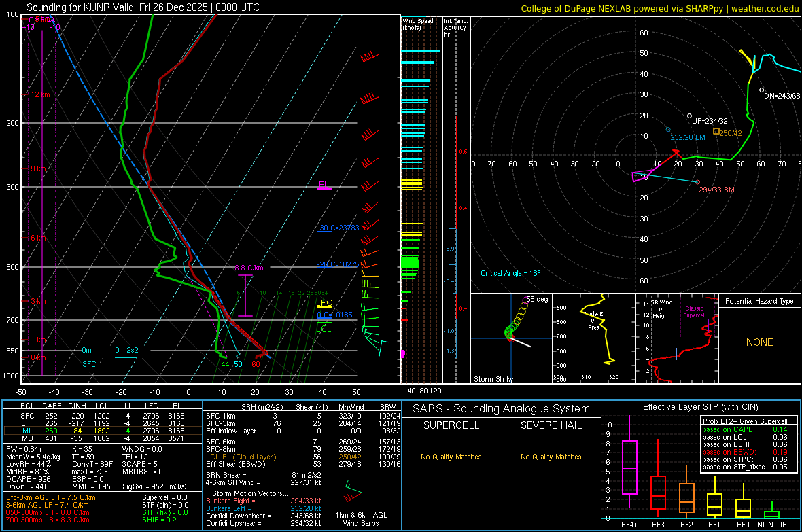The width and height of the screenshot is (802, 532).
Task: Click the Effective Layer STP (with CIN) title
Action: point(700,407)
